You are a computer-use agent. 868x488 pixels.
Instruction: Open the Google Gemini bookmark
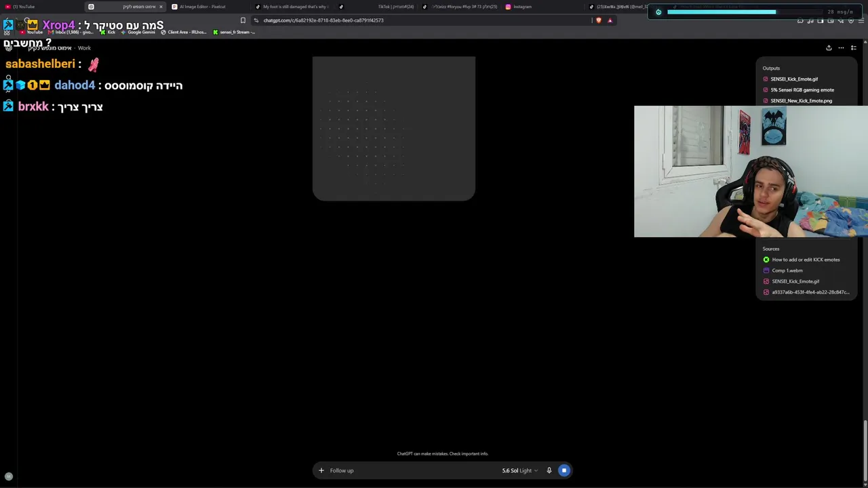click(138, 32)
